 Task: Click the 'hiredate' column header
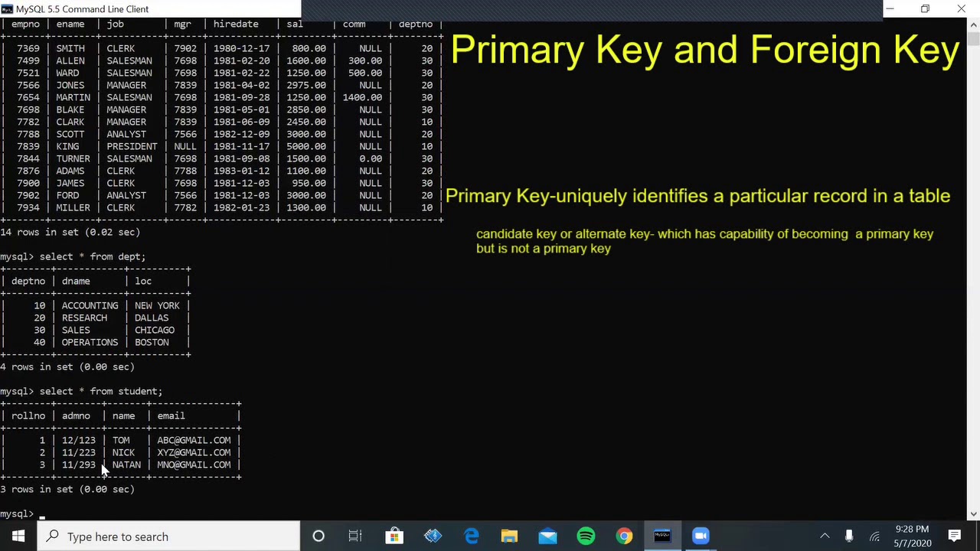pos(236,24)
